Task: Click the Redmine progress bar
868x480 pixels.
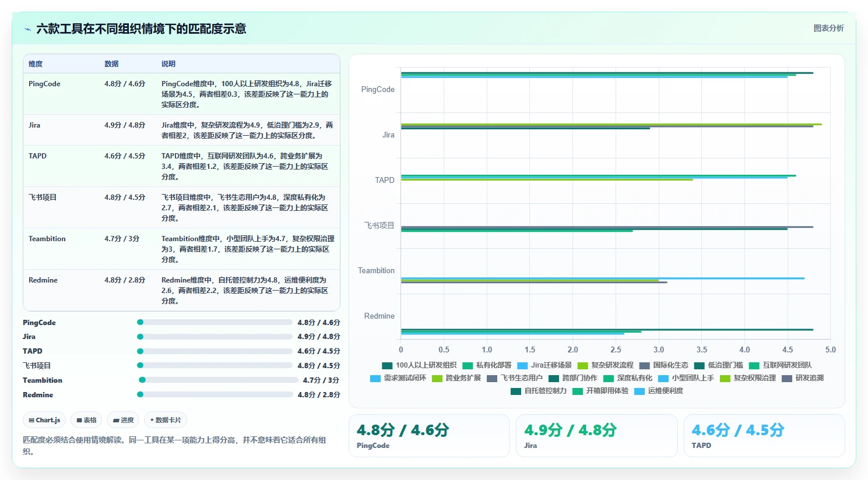Action: point(215,394)
